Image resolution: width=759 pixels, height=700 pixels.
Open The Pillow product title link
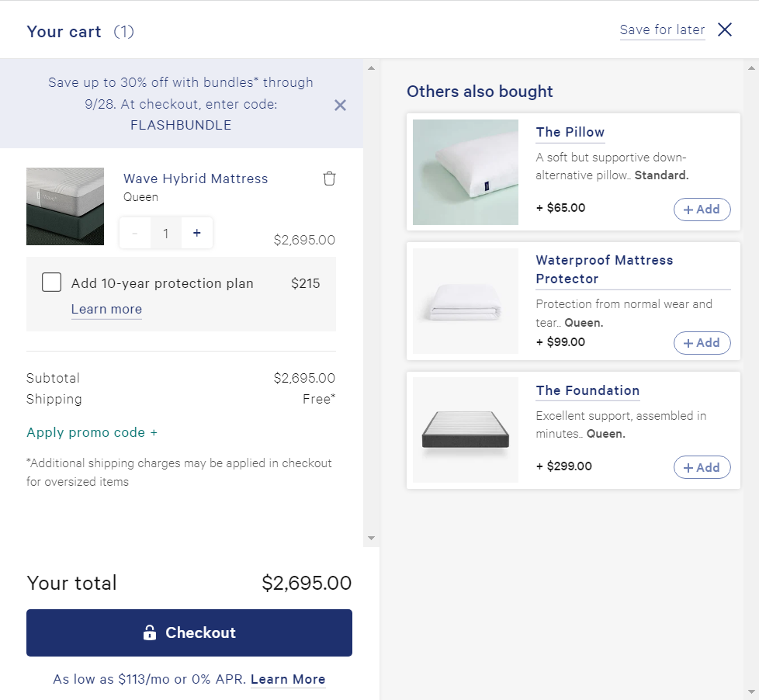[x=570, y=132]
